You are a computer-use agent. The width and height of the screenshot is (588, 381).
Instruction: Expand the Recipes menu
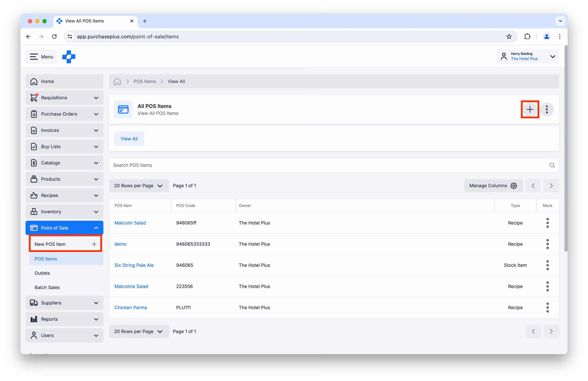coord(64,195)
